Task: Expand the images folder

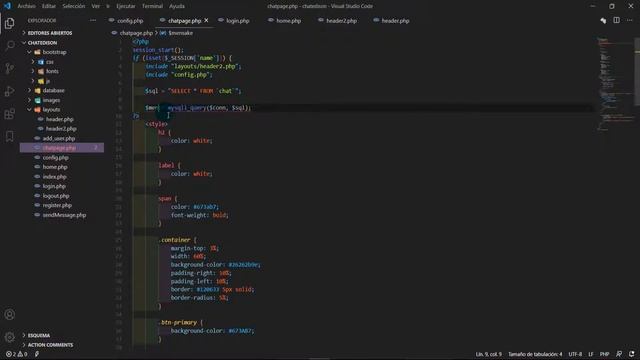Action: [x=51, y=100]
